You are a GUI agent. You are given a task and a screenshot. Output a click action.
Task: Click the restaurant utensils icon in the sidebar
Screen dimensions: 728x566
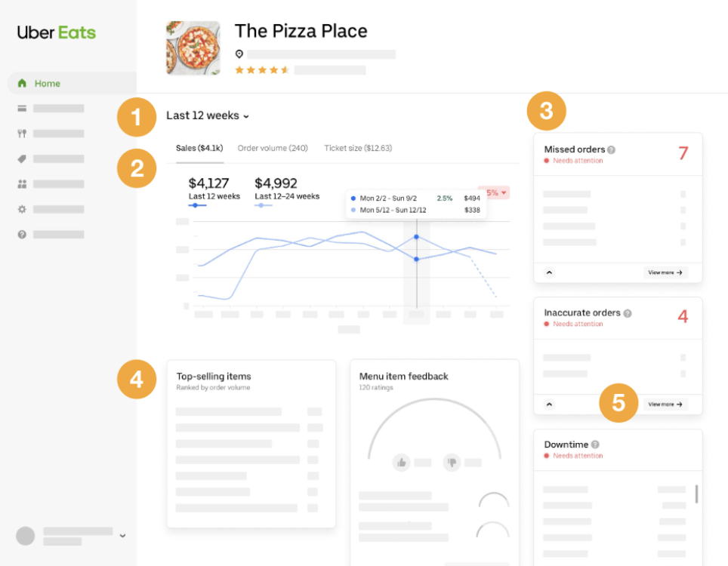(22, 133)
